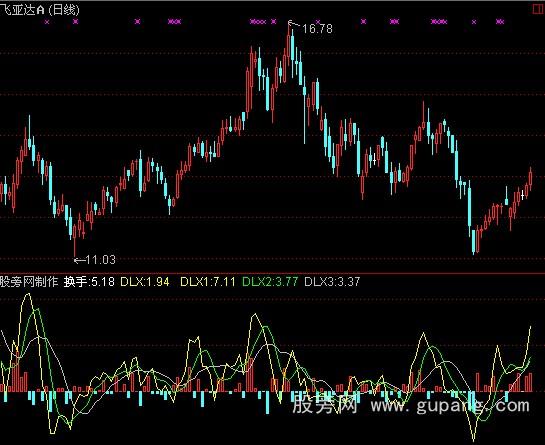Click the red square icon at top-right corner
The width and height of the screenshot is (545, 445).
538,9
